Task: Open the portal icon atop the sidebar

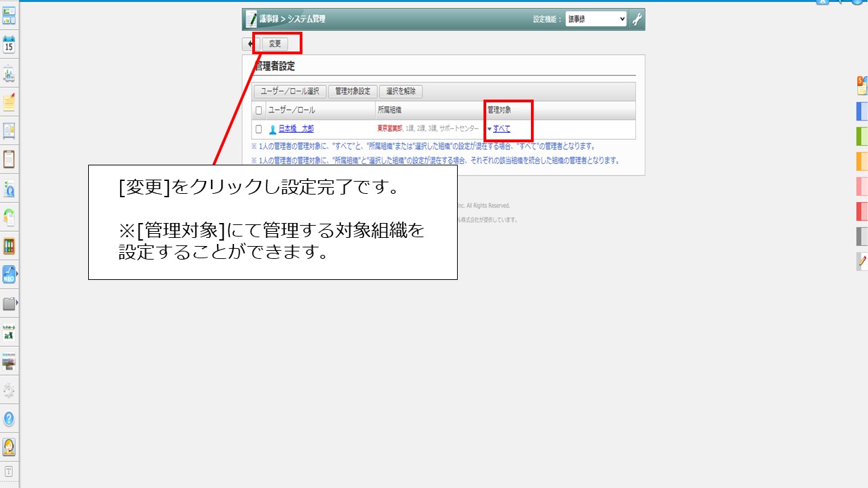Action: [9, 16]
